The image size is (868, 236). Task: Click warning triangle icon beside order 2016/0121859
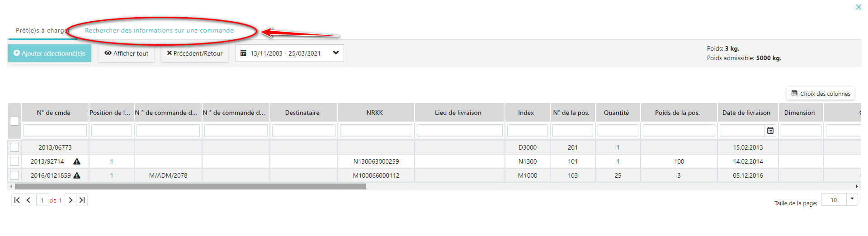[x=77, y=175]
